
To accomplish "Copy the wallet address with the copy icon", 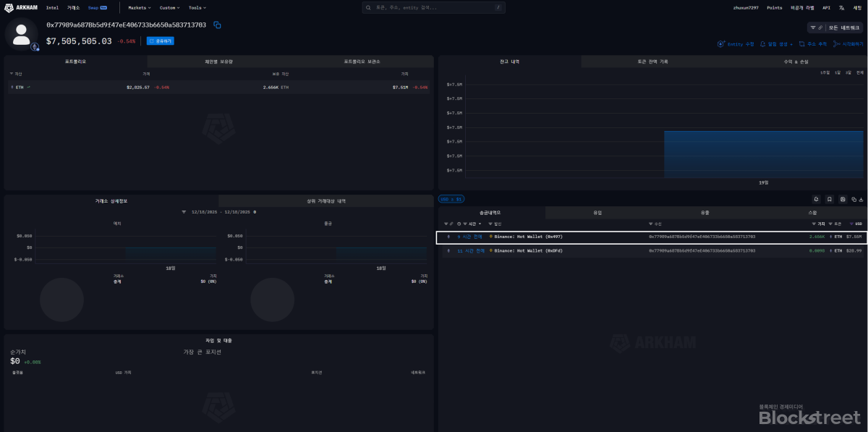I will pyautogui.click(x=217, y=25).
